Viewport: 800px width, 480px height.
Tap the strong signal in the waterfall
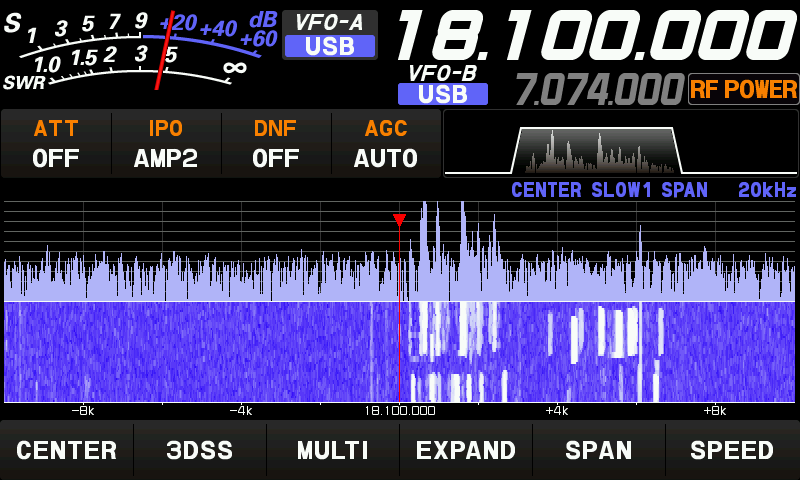pyautogui.click(x=440, y=330)
